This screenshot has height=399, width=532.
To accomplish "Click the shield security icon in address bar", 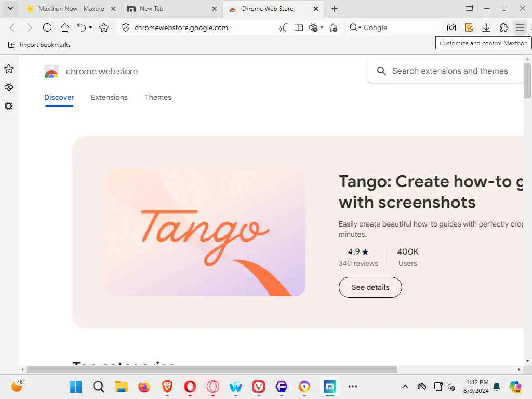I will point(126,28).
